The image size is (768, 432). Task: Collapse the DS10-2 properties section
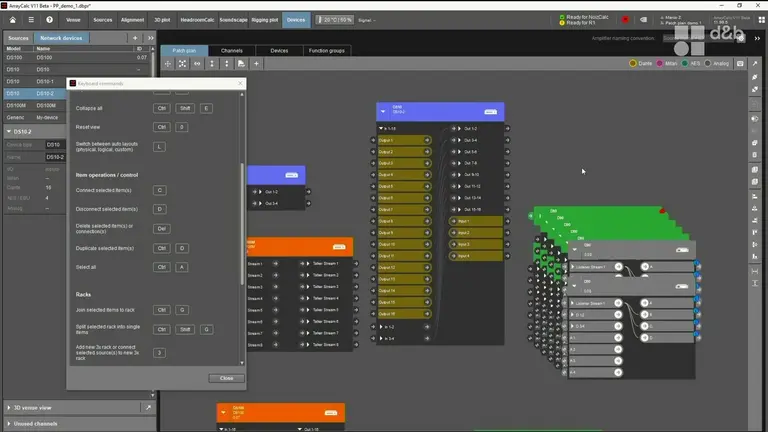click(x=8, y=131)
